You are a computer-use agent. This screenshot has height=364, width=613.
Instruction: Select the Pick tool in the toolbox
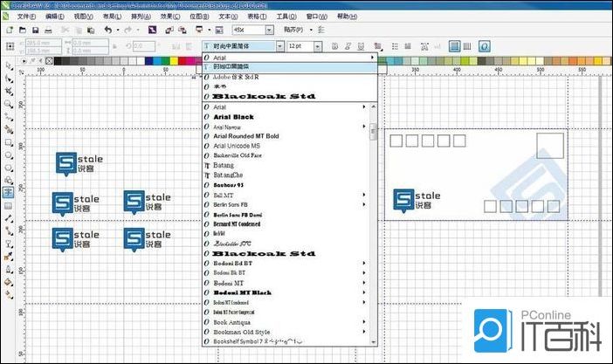click(x=9, y=66)
